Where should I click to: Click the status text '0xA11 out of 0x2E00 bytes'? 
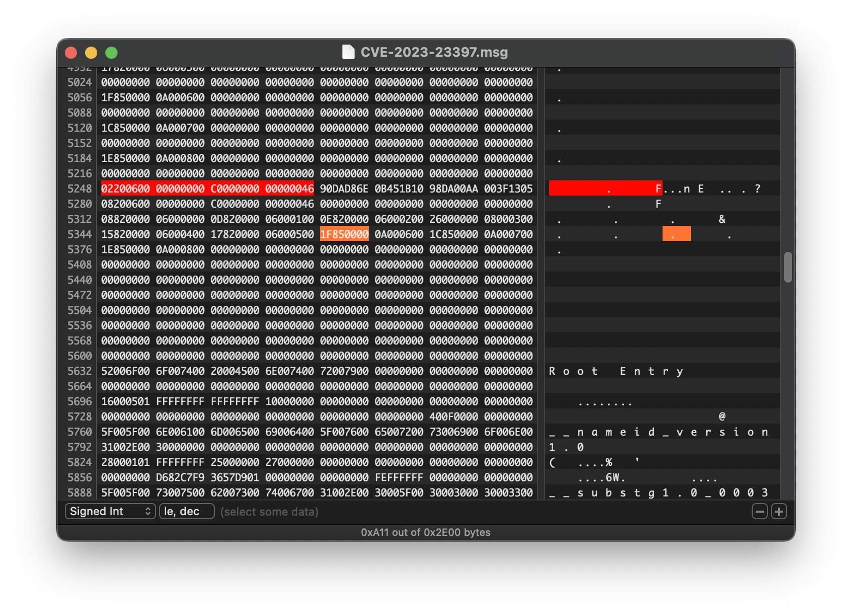(x=425, y=532)
